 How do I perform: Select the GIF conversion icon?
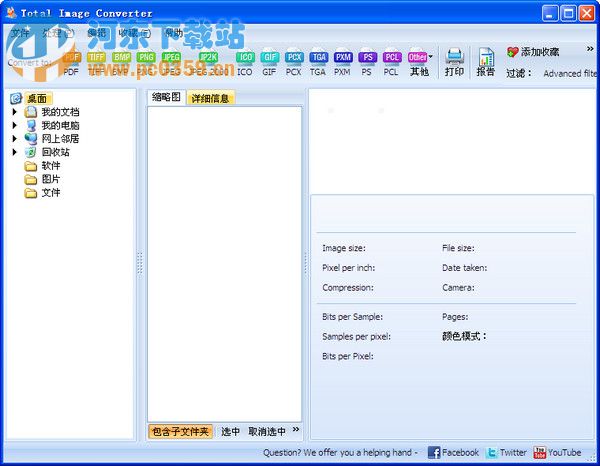click(269, 64)
